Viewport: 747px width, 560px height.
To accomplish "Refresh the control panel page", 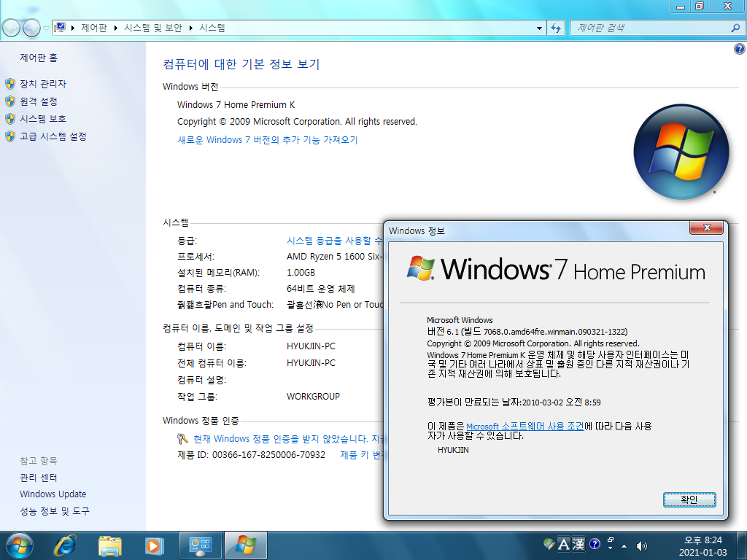I will 555,28.
